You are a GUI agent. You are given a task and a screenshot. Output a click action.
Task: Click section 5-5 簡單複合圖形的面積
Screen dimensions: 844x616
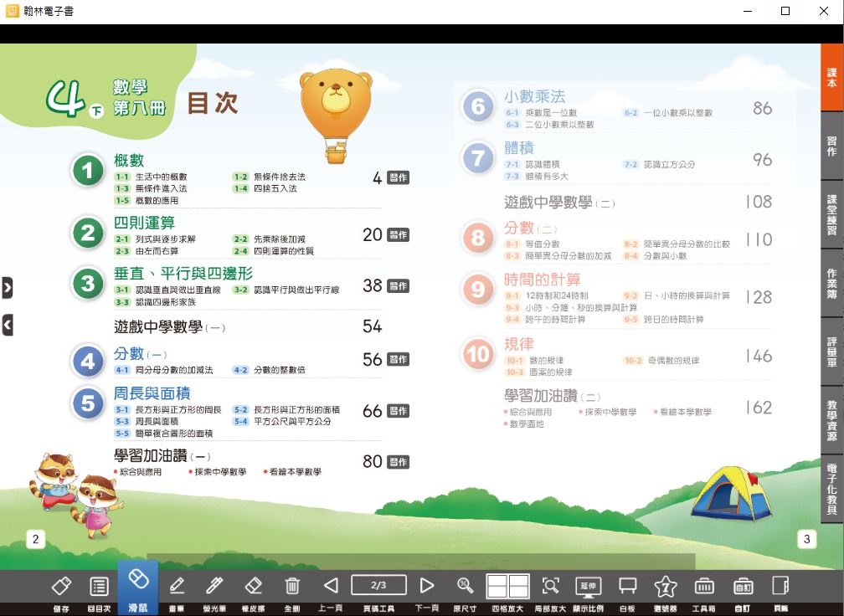163,433
